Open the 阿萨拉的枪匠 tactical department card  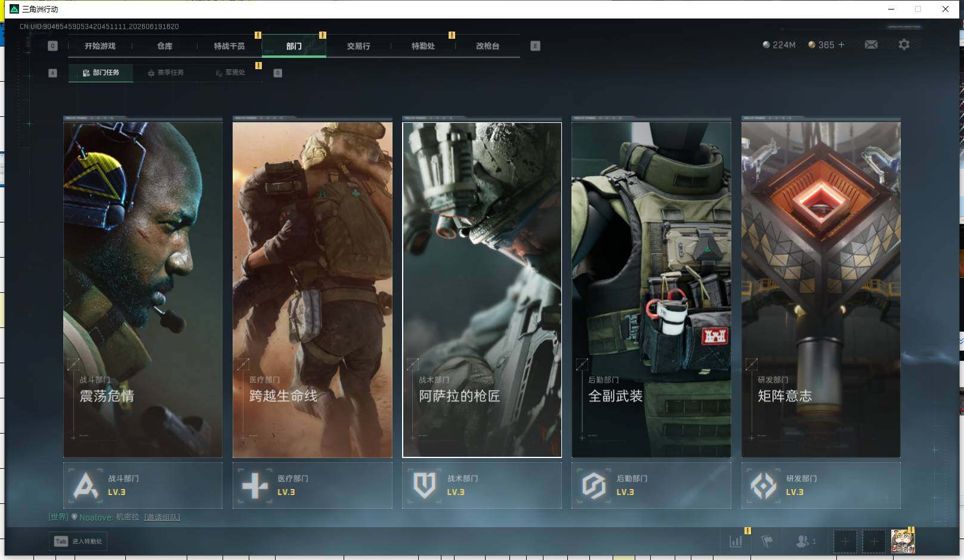tap(482, 290)
